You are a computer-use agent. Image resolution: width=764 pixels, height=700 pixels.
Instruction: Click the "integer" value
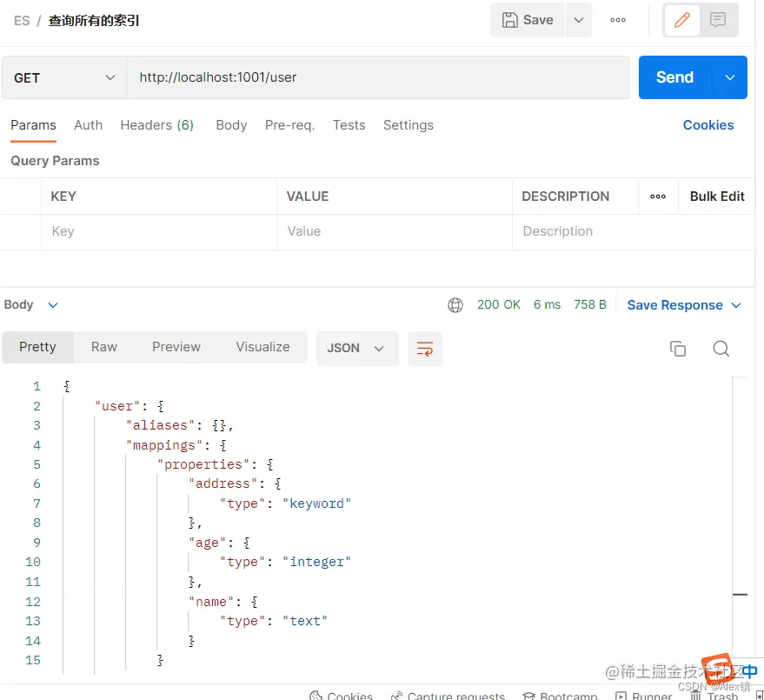316,562
